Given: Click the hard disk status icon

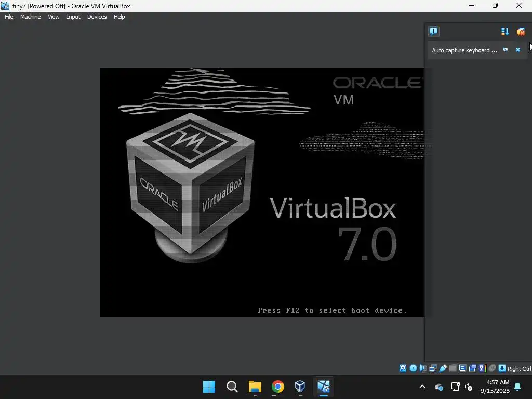Looking at the screenshot, I should pos(403,368).
